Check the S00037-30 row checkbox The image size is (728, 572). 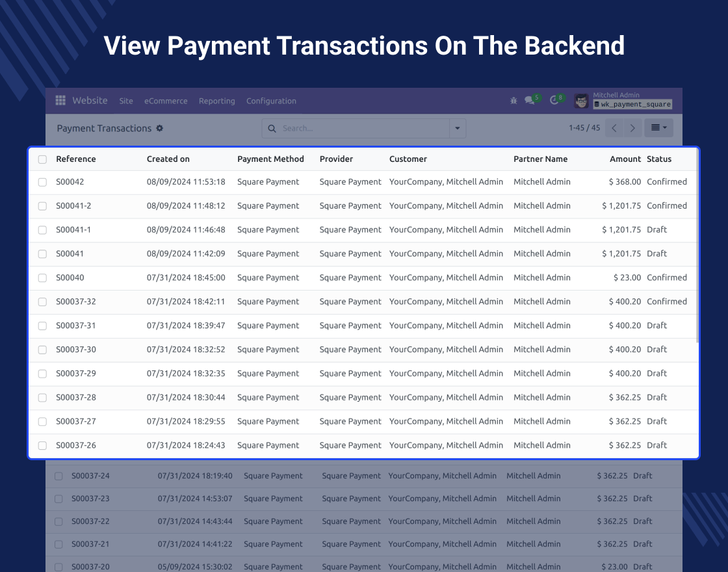click(x=42, y=350)
